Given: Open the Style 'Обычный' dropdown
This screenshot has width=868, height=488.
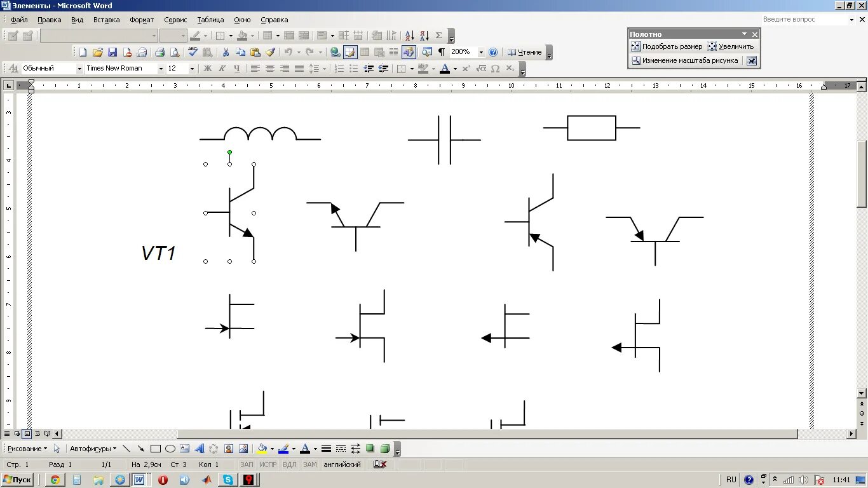Looking at the screenshot, I should (79, 69).
